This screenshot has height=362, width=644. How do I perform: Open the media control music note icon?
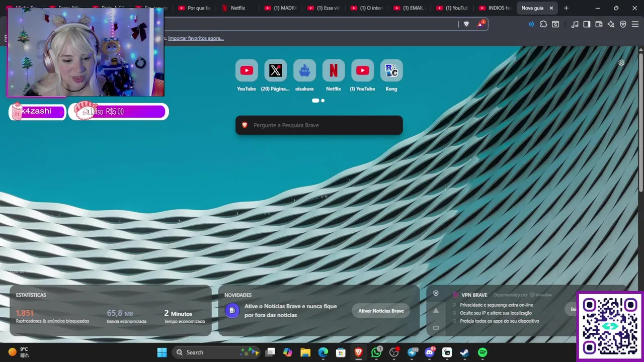point(575,24)
